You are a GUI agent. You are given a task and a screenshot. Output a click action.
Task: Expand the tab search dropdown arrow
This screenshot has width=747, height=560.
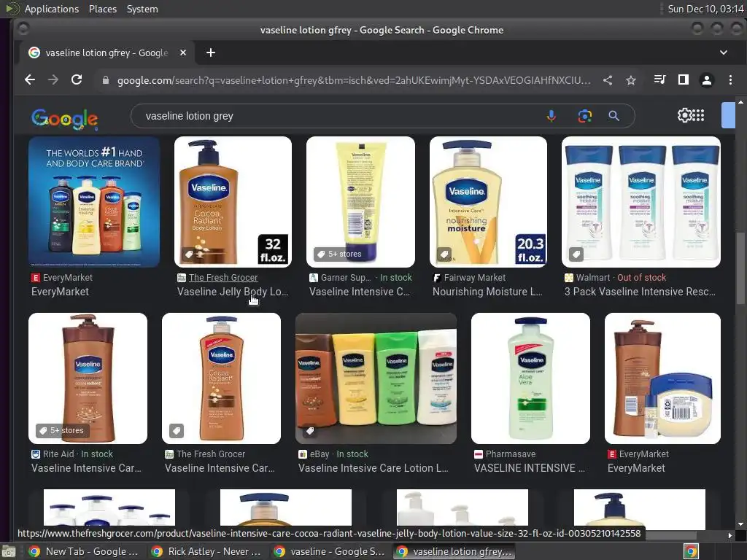(723, 52)
